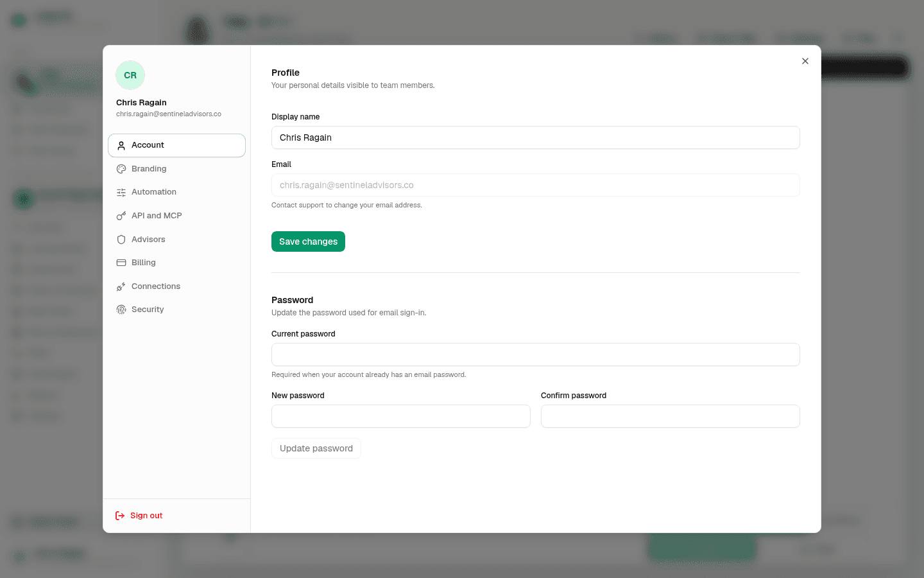The image size is (924, 578).
Task: Click the 'Required when your account' hint
Action: point(369,375)
